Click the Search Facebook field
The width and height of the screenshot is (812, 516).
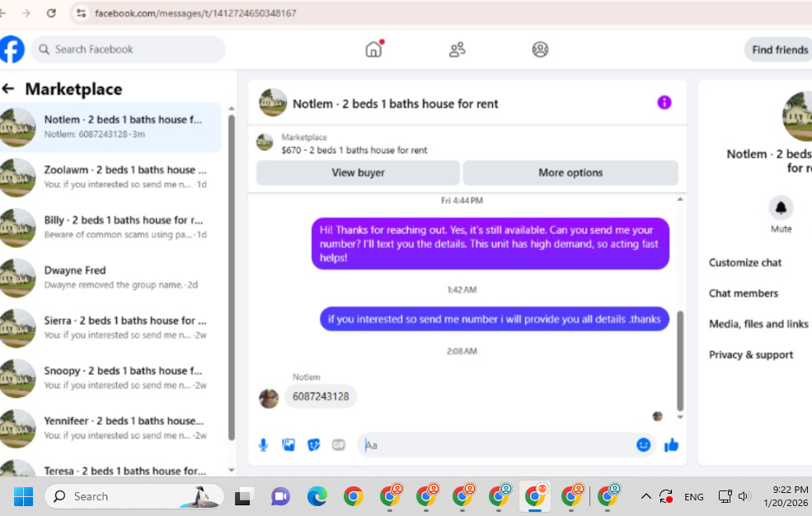pos(128,49)
